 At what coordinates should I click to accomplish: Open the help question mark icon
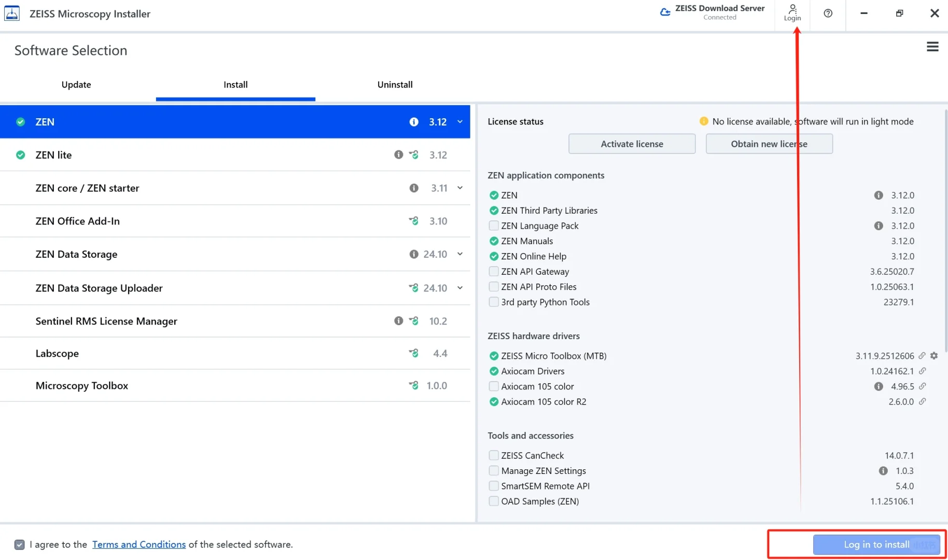pos(828,13)
